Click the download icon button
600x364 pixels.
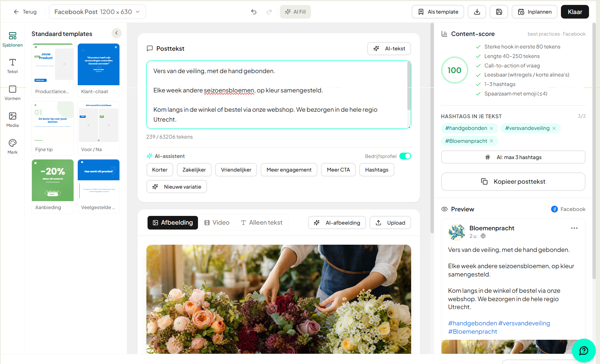477,12
